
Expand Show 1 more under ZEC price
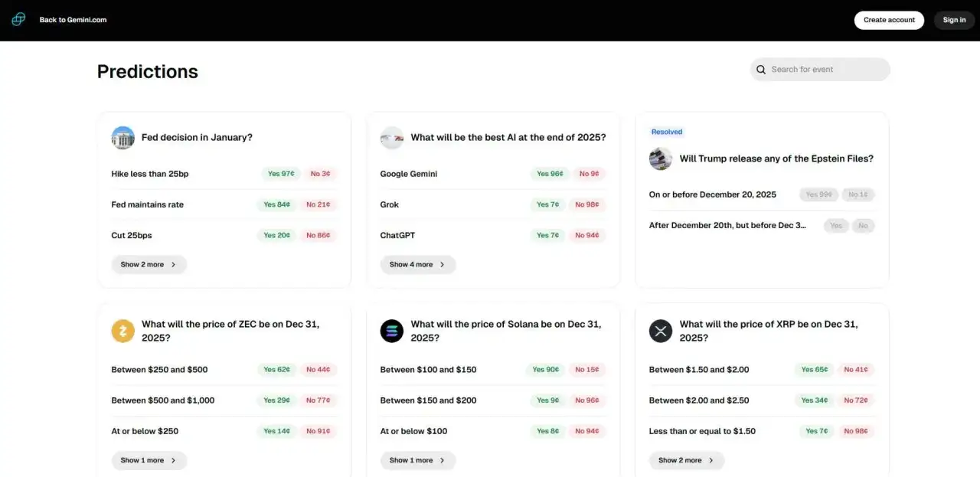point(149,461)
